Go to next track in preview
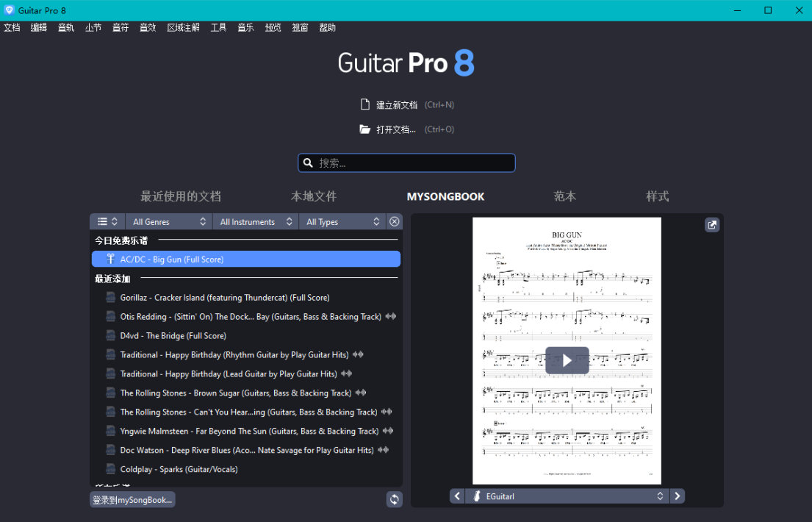812x522 pixels. coord(678,496)
